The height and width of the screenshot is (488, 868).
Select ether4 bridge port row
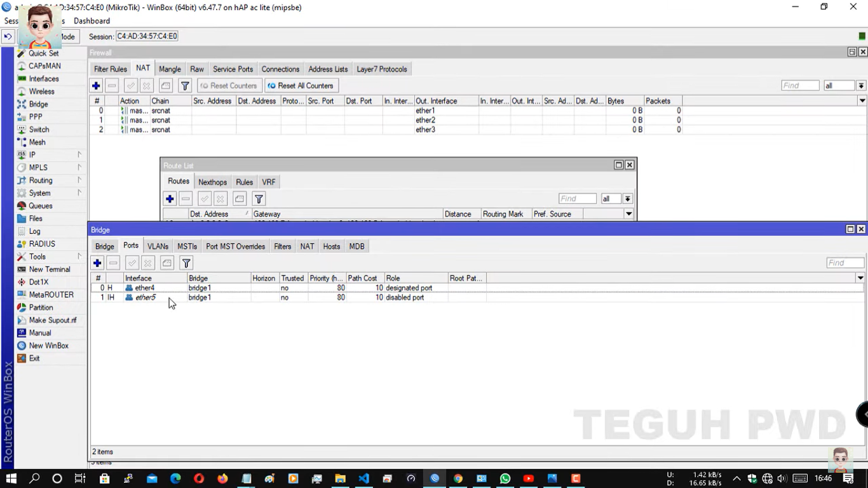(x=478, y=288)
